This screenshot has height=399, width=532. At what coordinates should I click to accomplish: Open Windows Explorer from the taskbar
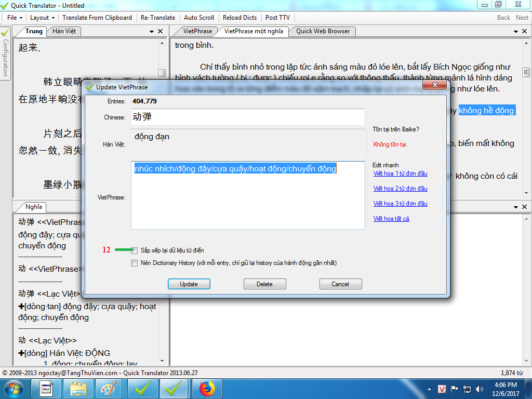78,388
